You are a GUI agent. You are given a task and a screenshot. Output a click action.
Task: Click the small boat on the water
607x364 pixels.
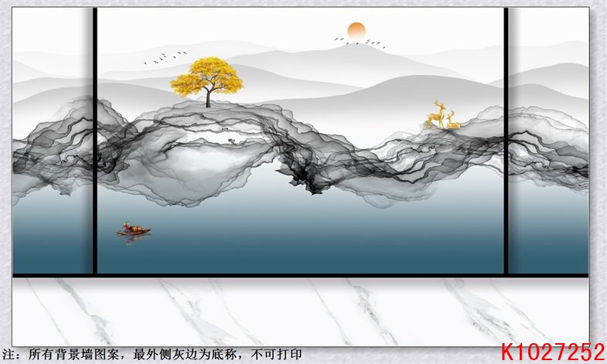click(134, 230)
